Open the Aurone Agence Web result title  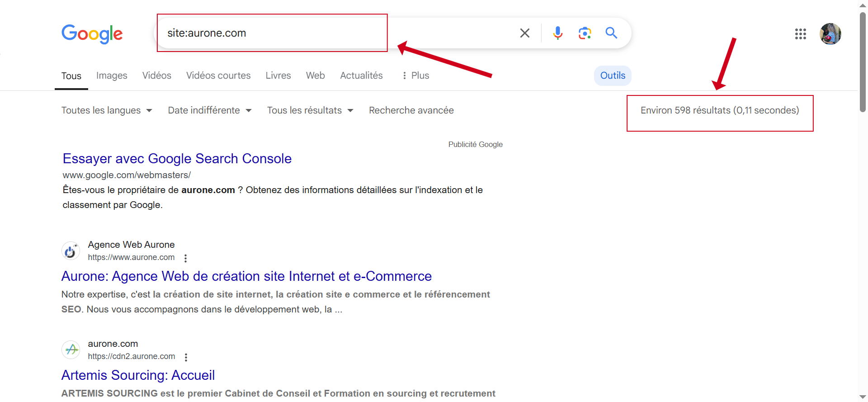point(246,276)
